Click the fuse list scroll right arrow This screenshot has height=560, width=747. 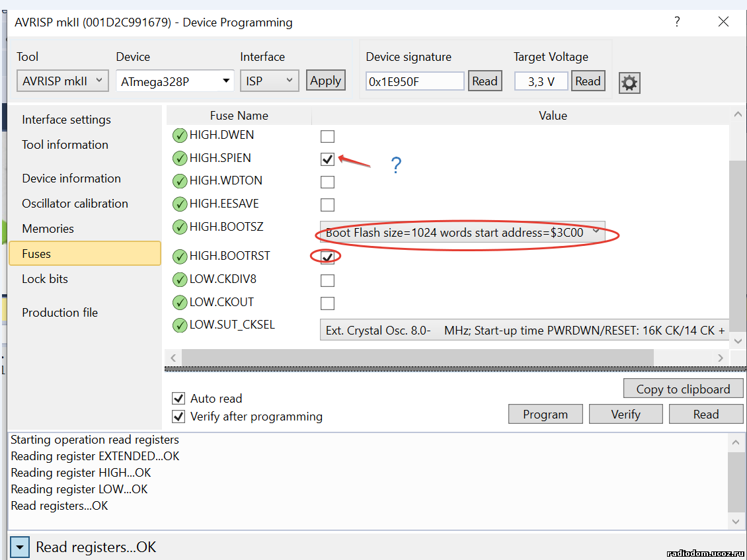click(x=721, y=358)
